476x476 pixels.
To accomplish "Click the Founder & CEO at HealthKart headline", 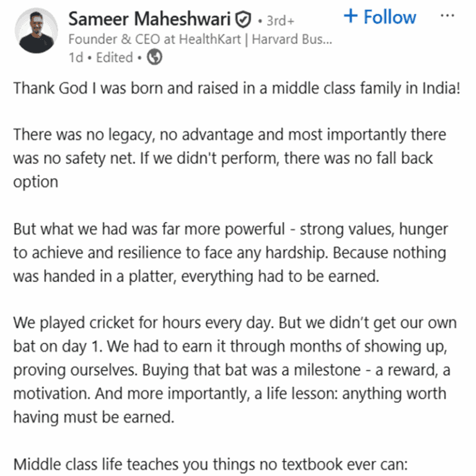I will coord(154,39).
